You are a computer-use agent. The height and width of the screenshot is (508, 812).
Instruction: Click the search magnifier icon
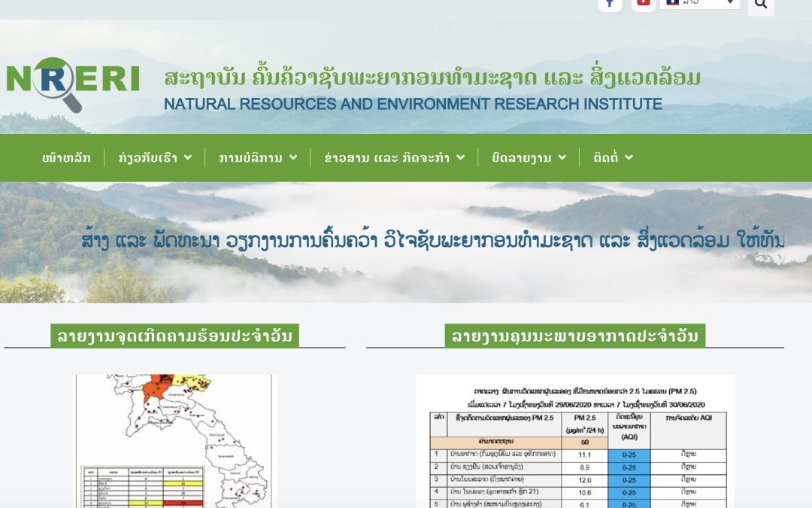tap(761, 5)
